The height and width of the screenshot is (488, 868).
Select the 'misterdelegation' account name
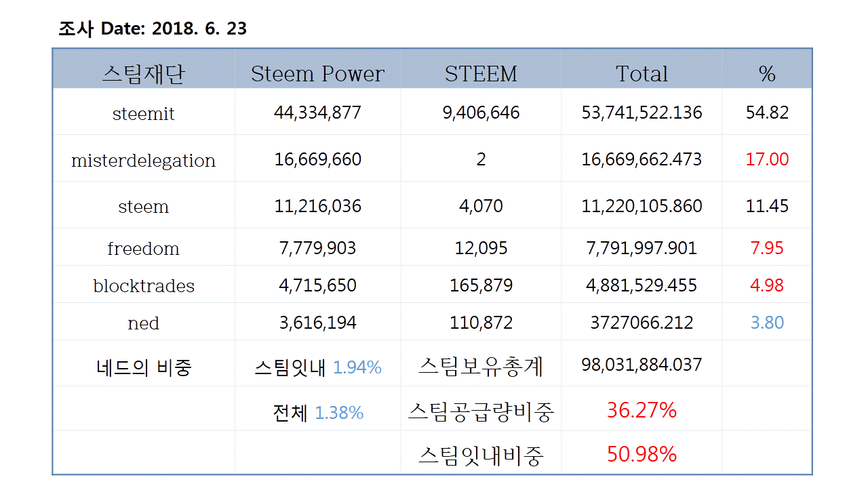coord(143,160)
